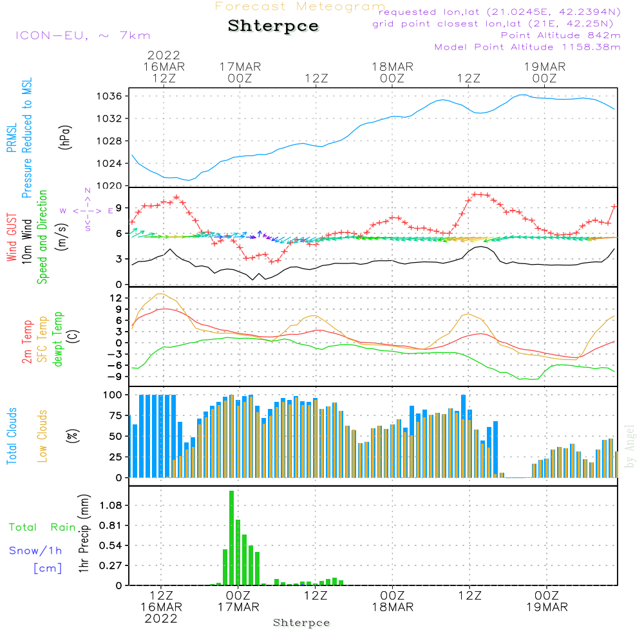
Task: Click the wind gust peak near 18MAR 12Z
Action: coord(475,194)
